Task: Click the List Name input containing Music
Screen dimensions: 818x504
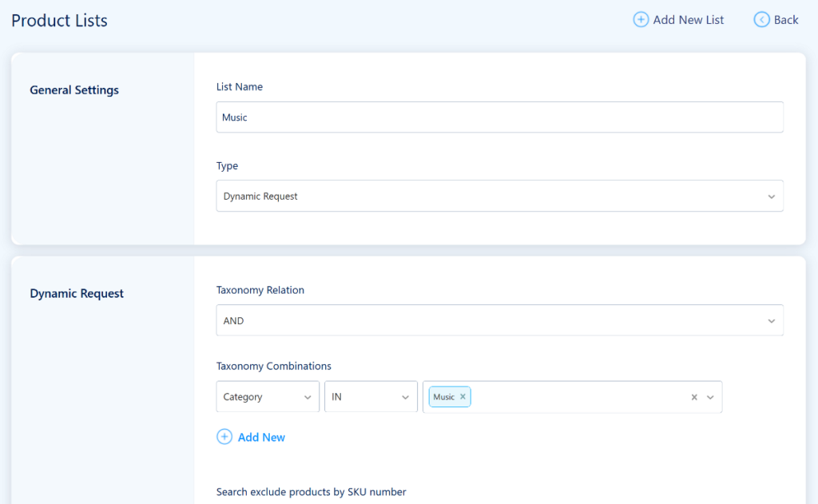Action: [499, 117]
